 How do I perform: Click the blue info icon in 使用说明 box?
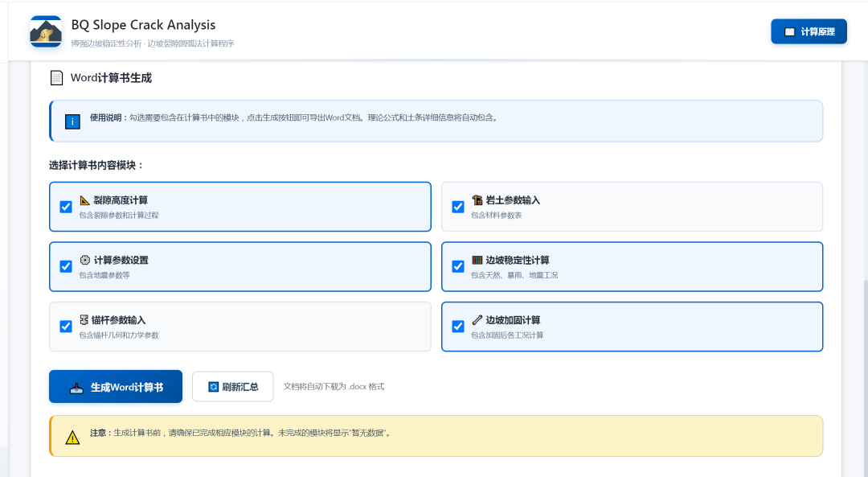72,121
